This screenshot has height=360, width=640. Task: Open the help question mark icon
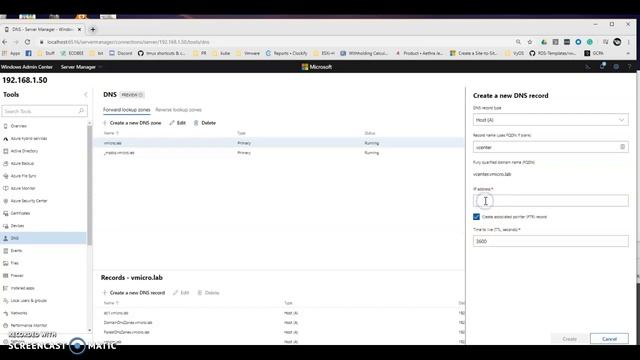coord(629,67)
